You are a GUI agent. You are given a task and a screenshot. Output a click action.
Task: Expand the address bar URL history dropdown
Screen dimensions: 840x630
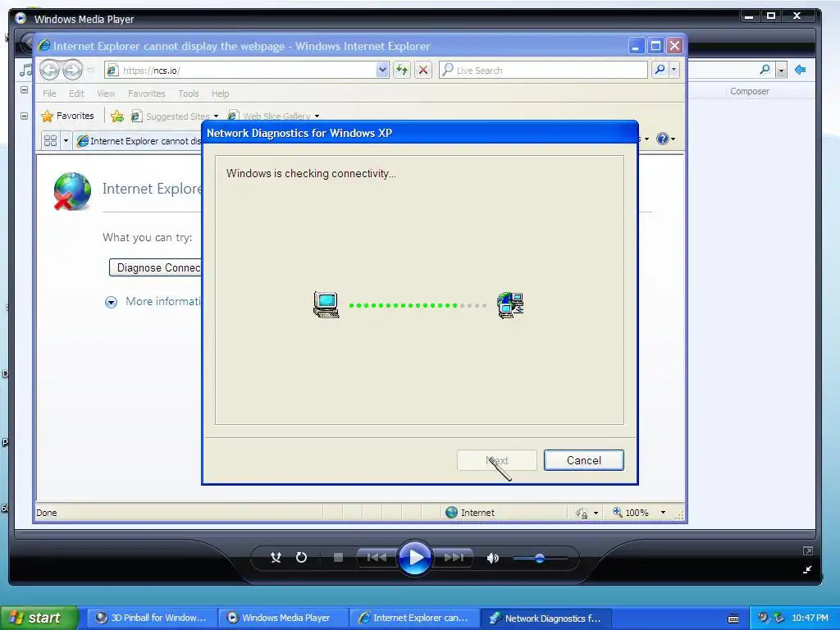click(382, 70)
